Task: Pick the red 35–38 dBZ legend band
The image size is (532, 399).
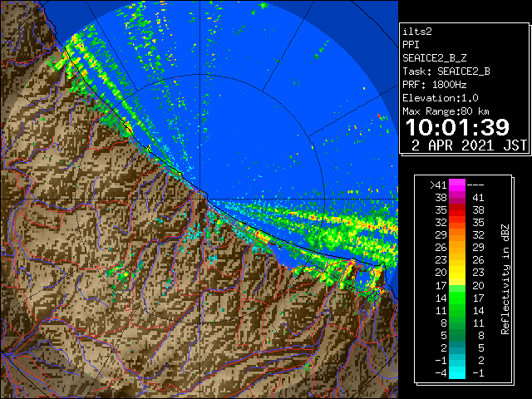Action: tap(457, 210)
